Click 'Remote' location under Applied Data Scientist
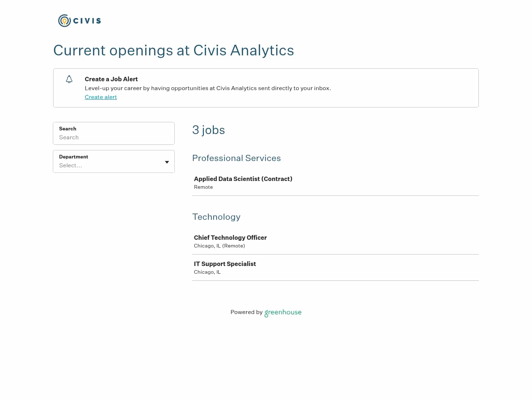Viewport: 532px width, 399px height. pyautogui.click(x=203, y=187)
